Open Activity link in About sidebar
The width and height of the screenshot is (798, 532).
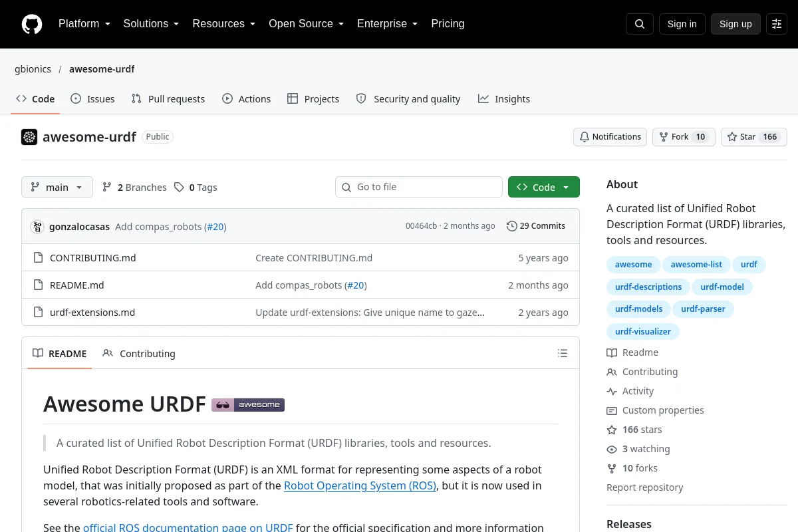point(630,391)
